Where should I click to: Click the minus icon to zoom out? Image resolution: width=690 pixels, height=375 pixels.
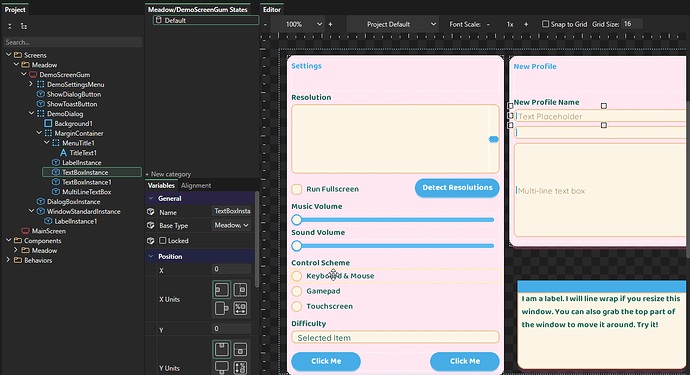pyautogui.click(x=265, y=25)
